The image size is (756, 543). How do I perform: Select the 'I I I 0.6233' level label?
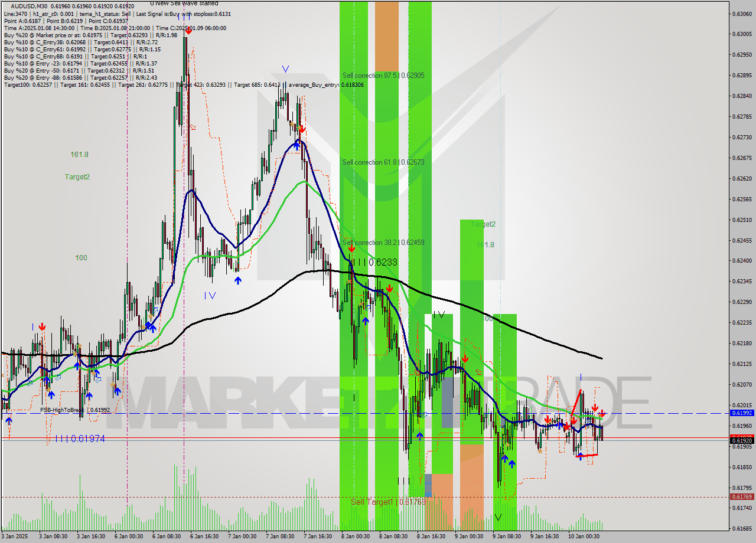tap(374, 262)
